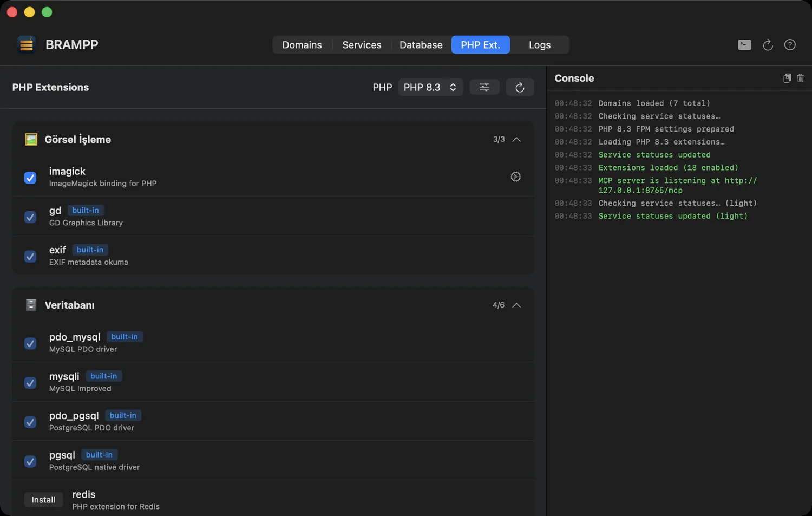Click MCP server listening URL line
This screenshot has width=812, height=516.
[678, 185]
